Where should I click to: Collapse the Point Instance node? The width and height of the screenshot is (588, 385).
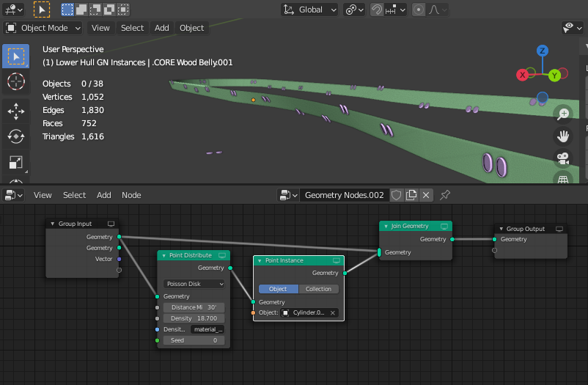(260, 261)
